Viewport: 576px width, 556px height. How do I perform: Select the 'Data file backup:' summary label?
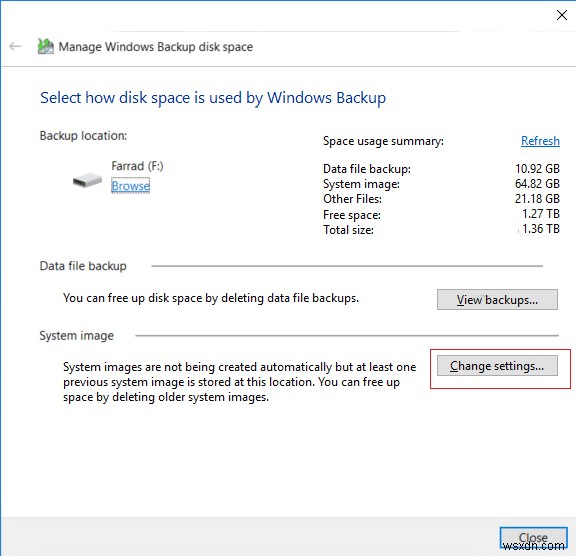[367, 169]
